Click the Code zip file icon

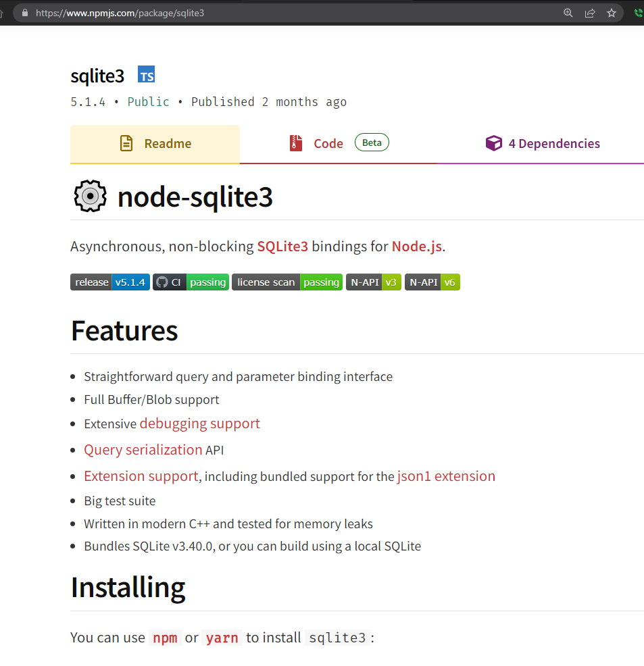[x=296, y=143]
